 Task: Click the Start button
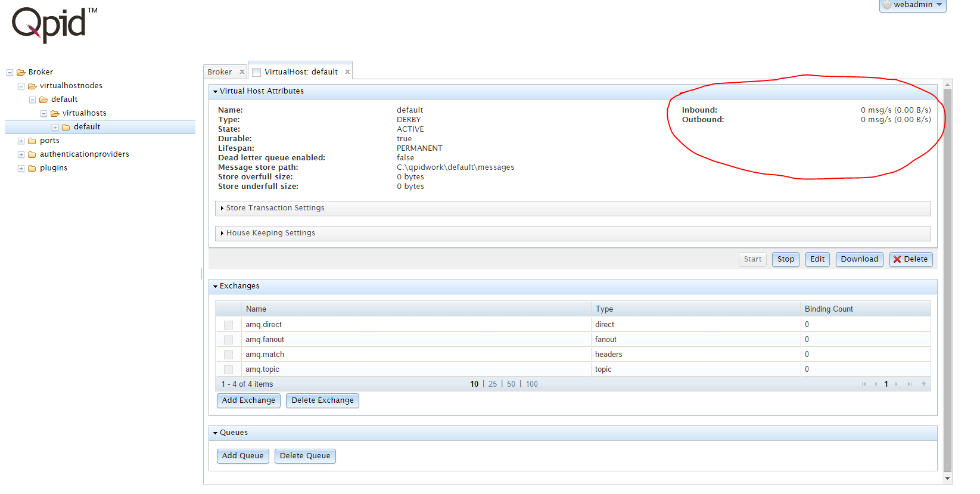(752, 259)
